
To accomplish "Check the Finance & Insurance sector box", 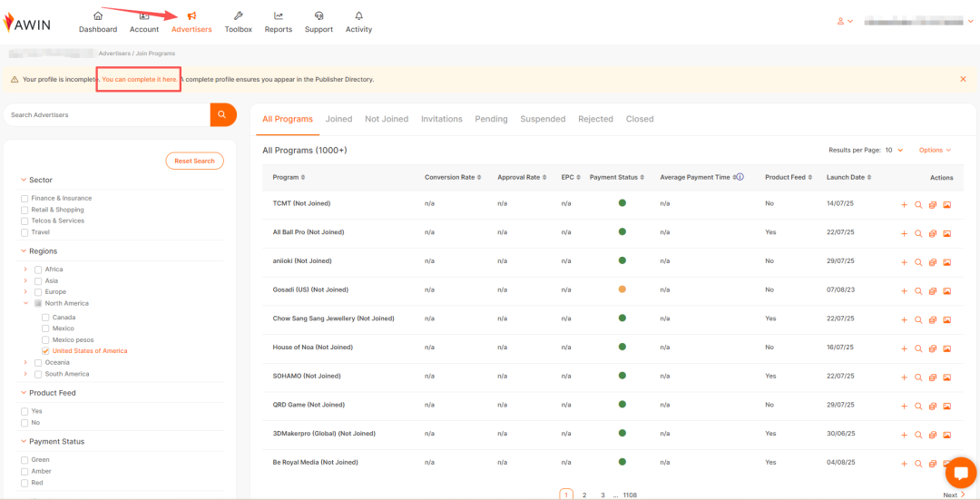I will pos(24,198).
